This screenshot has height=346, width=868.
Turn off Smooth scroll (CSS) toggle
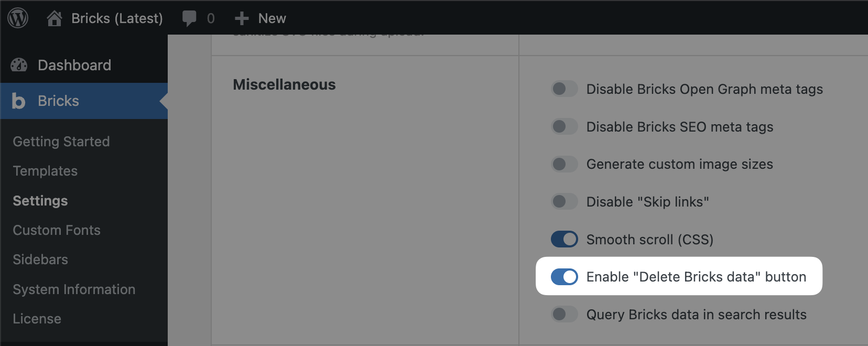coord(565,239)
